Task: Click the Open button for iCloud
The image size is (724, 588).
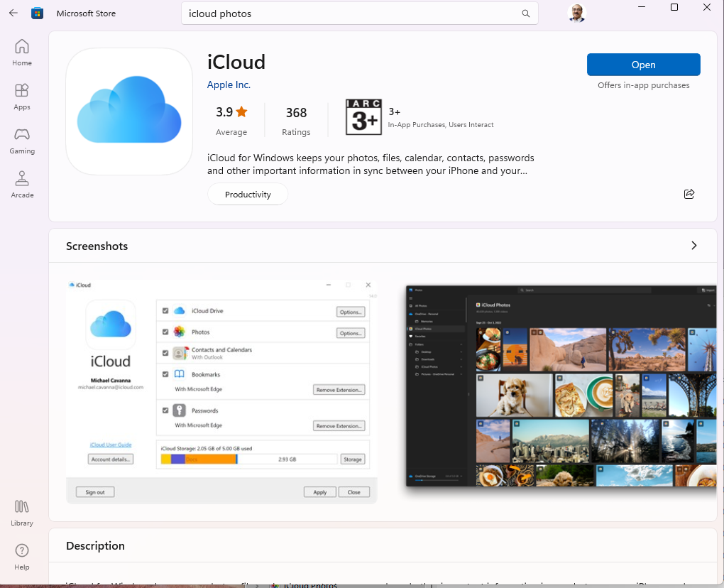Action: (x=643, y=65)
